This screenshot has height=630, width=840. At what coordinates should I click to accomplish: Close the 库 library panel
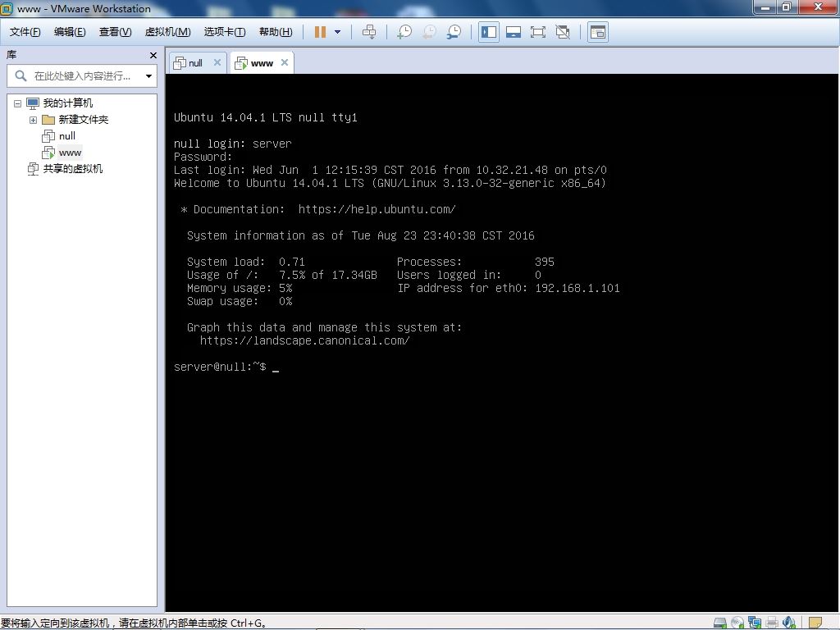click(153, 55)
